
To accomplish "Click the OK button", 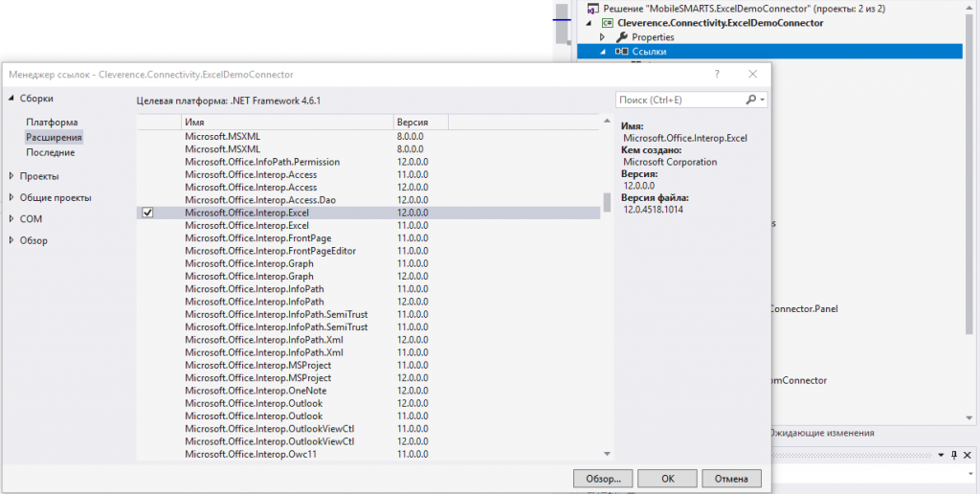I will point(667,479).
